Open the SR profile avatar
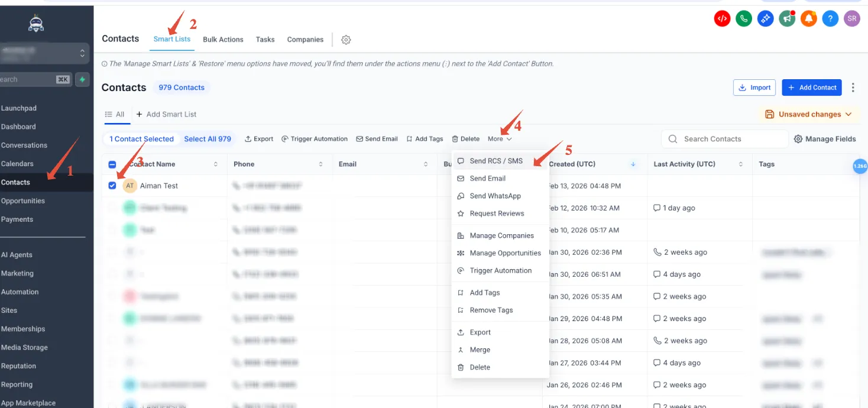 pyautogui.click(x=851, y=19)
